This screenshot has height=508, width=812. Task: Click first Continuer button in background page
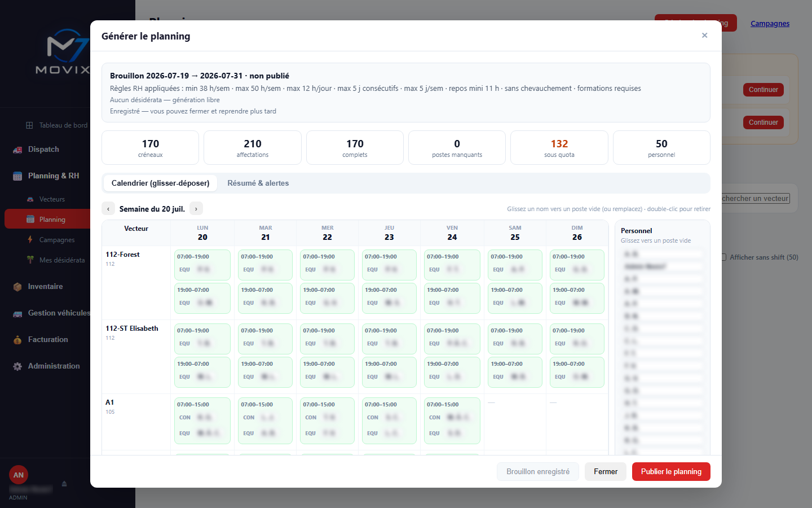pos(764,90)
